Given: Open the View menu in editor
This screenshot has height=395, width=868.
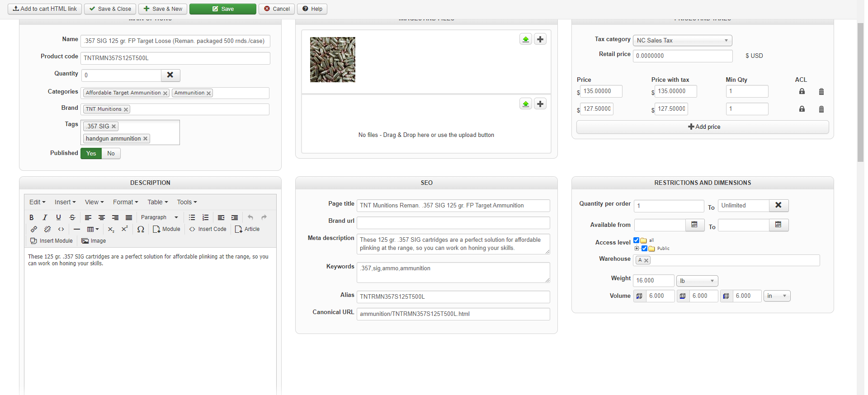Looking at the screenshot, I should (x=94, y=202).
